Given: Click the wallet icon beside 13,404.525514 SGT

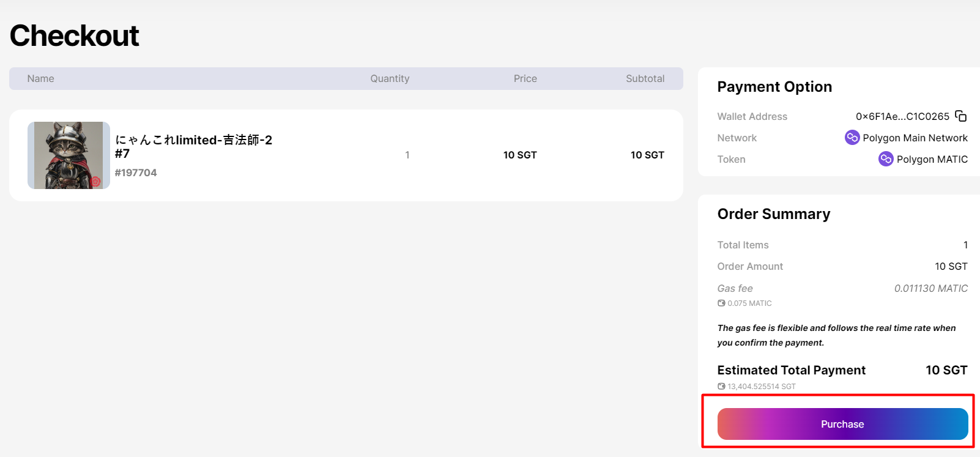Looking at the screenshot, I should 721,387.
